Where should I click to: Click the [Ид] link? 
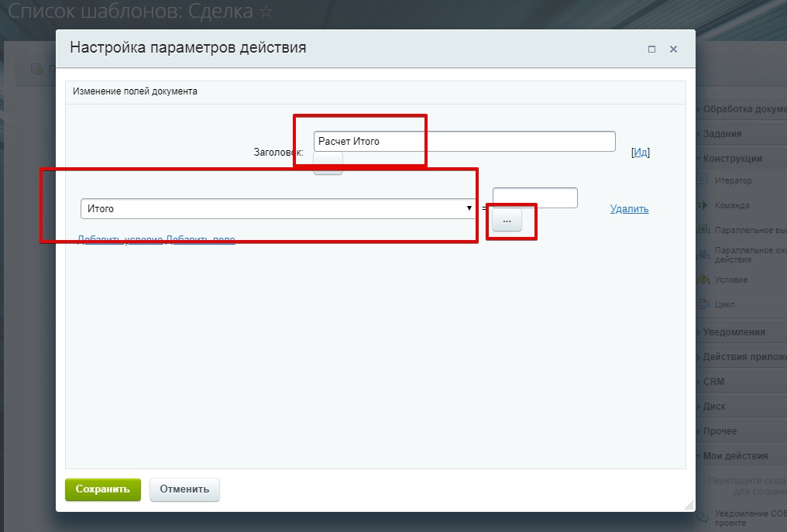[x=641, y=153]
